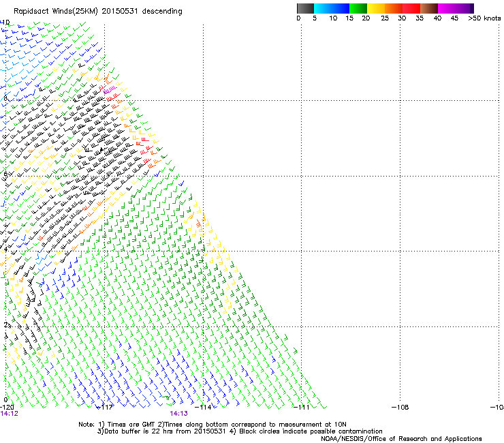Screen dimensions: 504x443
Task: Click the note line '3)Data buffer is 22 hrs'
Action: point(240,431)
